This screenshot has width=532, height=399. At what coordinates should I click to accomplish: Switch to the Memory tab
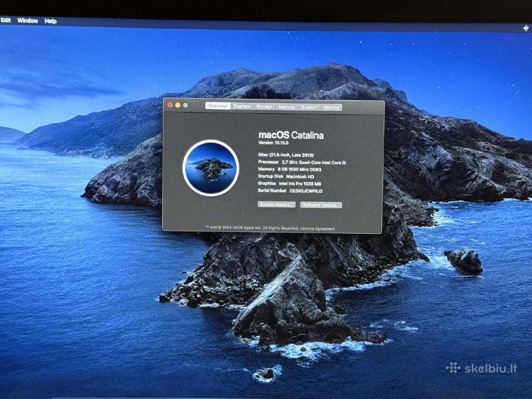286,107
